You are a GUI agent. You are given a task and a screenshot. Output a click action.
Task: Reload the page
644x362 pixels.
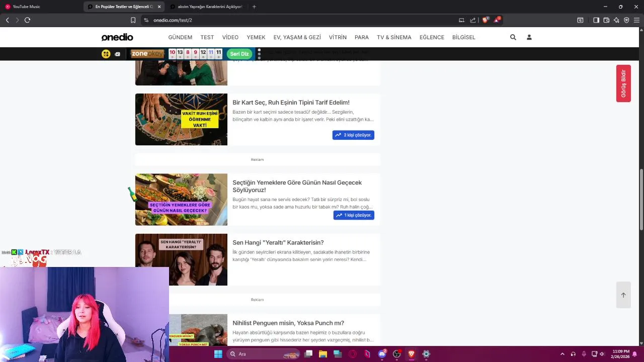pyautogui.click(x=27, y=20)
